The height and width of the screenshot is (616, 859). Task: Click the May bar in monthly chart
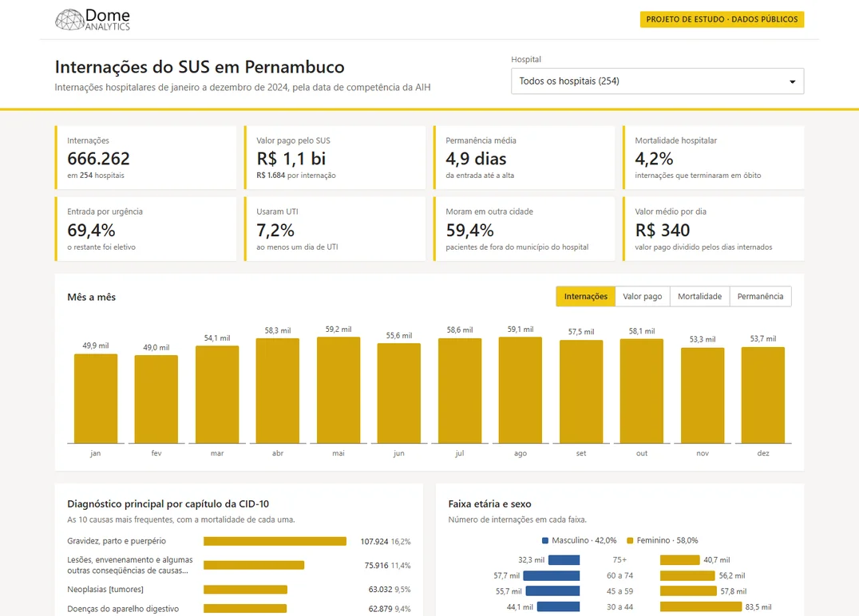click(338, 390)
